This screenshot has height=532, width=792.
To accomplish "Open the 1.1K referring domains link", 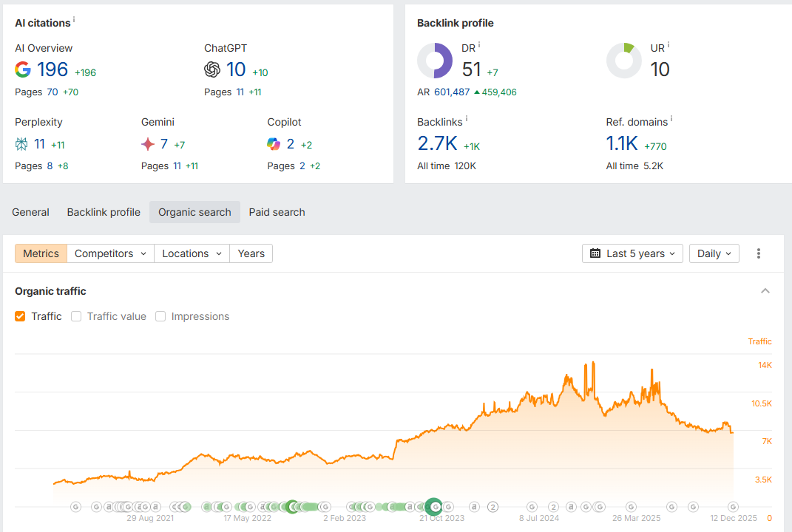I will [622, 143].
